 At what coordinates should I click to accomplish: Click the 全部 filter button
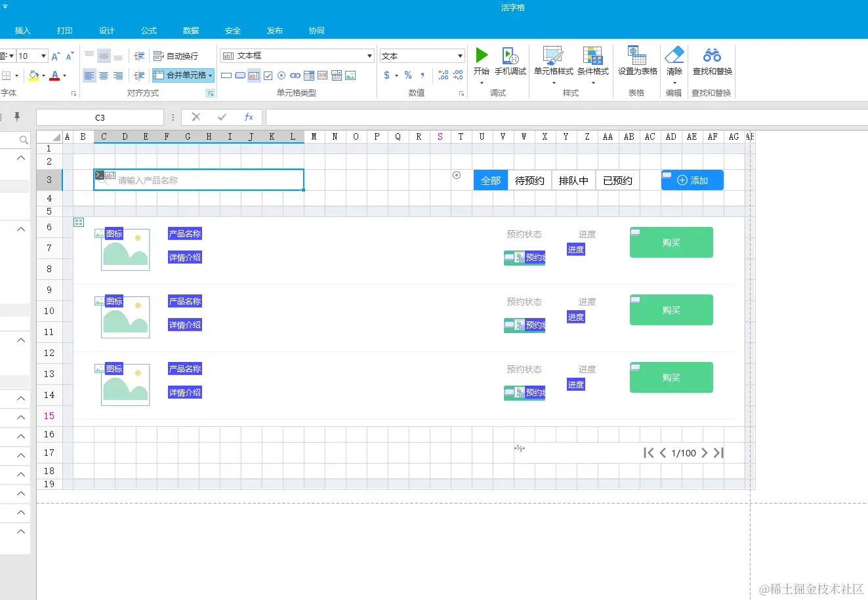click(491, 180)
